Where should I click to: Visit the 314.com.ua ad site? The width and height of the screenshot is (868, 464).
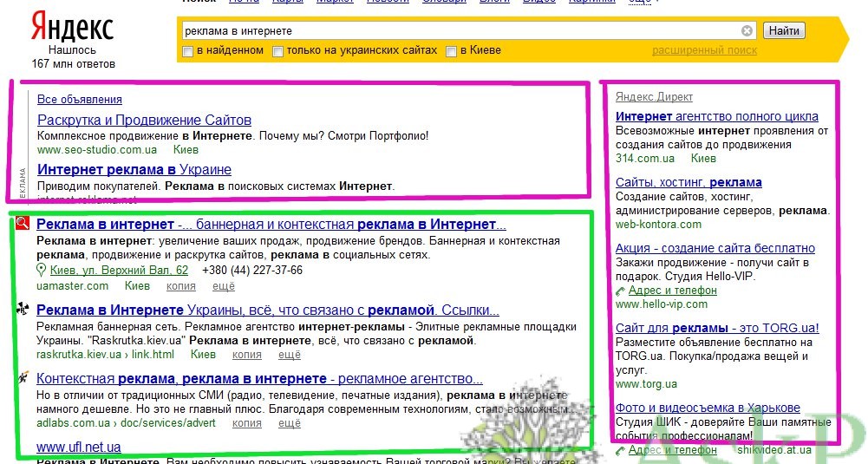645,159
